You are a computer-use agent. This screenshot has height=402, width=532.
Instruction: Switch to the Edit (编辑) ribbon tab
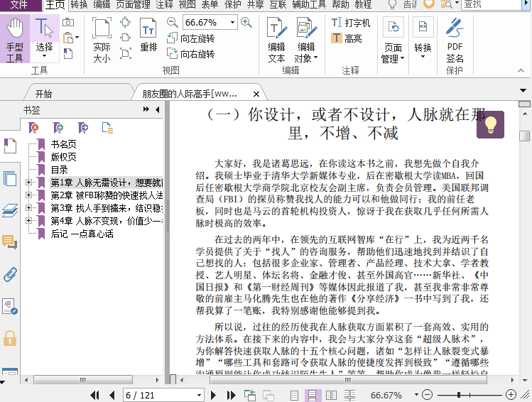(x=102, y=4)
